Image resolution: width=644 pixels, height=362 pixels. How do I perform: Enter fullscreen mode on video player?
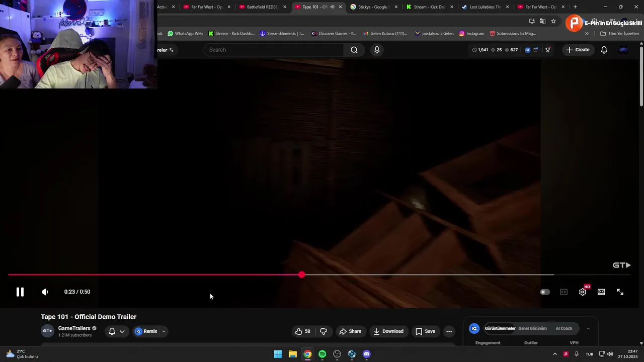[620, 292]
